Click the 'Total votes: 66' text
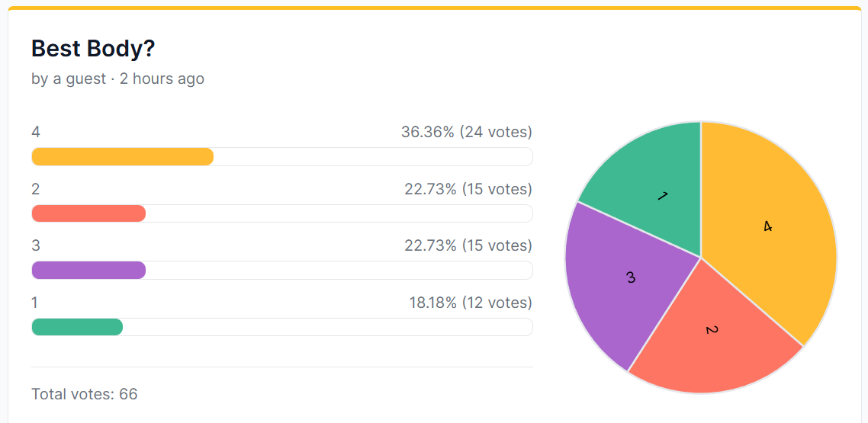The image size is (868, 423). click(x=84, y=394)
